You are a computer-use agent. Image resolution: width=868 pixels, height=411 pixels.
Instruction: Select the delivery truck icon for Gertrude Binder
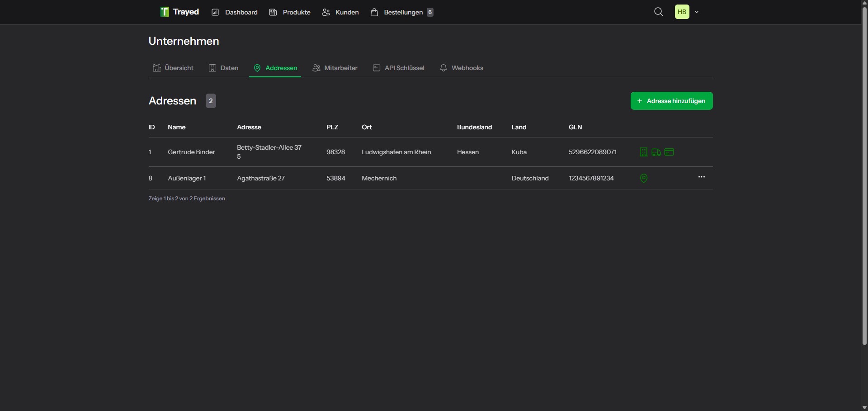point(656,152)
